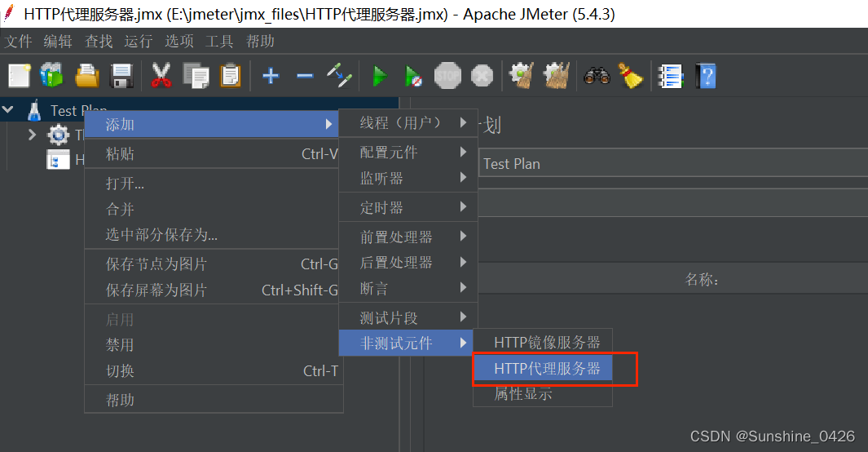Open the 查找 menu

coord(99,42)
